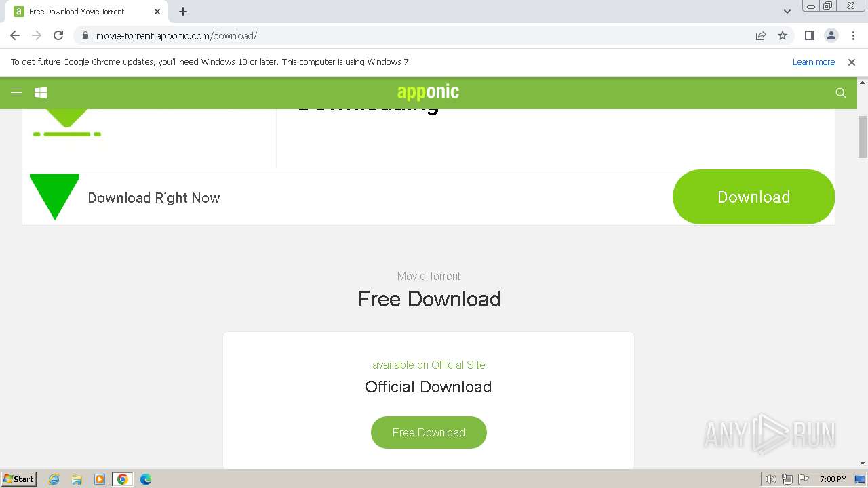This screenshot has height=488, width=868.
Task: Go back to the previous page
Action: (15, 35)
